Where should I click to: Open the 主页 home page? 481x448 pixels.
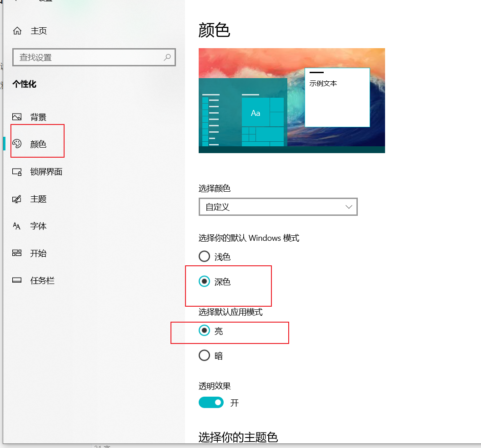click(39, 30)
